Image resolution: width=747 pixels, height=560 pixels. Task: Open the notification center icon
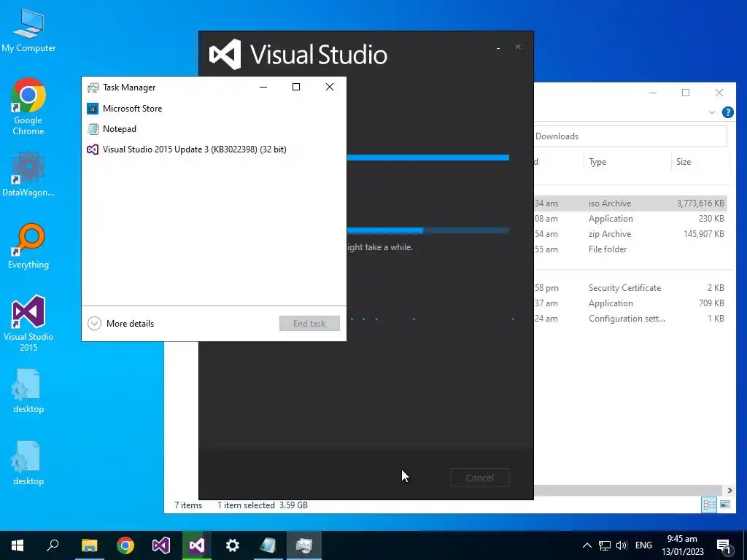(724, 545)
